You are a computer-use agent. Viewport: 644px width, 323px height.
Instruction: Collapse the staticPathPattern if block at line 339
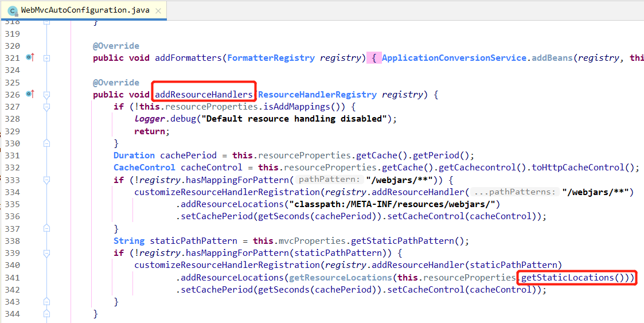pyautogui.click(x=47, y=253)
